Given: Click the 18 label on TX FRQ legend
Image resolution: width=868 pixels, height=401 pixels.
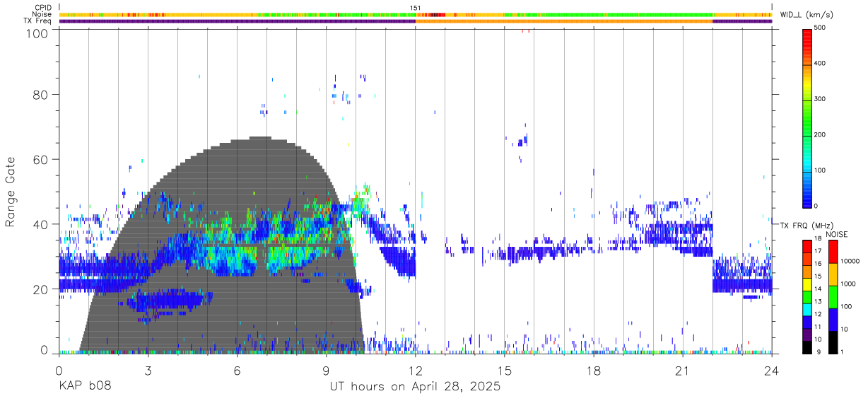Looking at the screenshot, I should click(817, 239).
